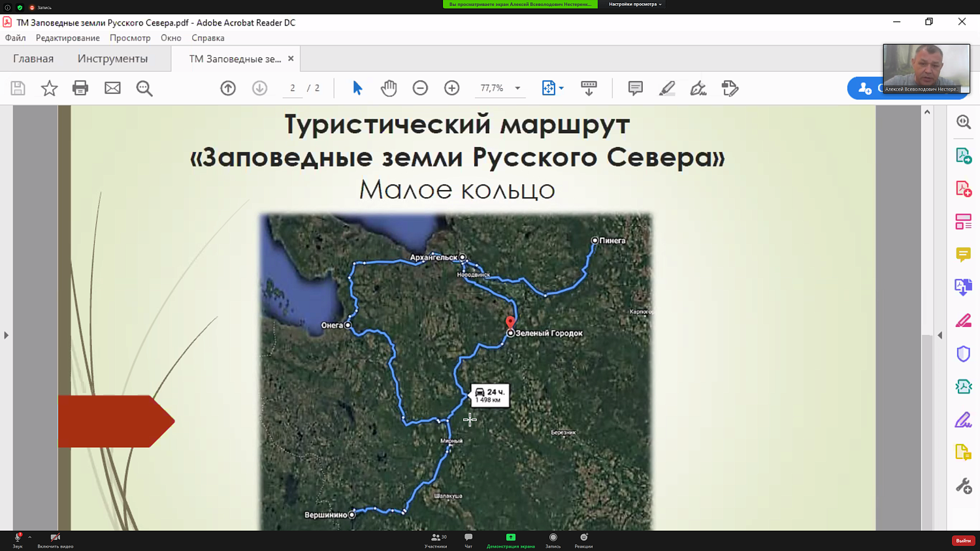Click the Print icon in Acrobat
Screen dimensions: 980x551
point(80,88)
